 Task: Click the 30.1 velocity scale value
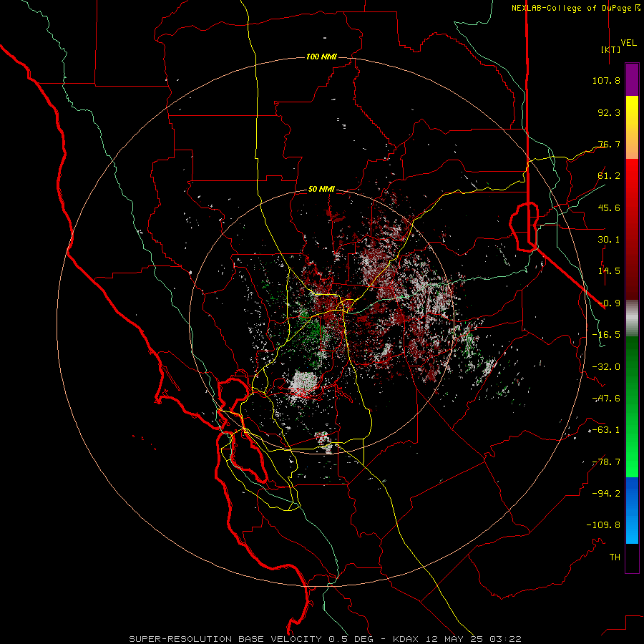pyautogui.click(x=609, y=240)
